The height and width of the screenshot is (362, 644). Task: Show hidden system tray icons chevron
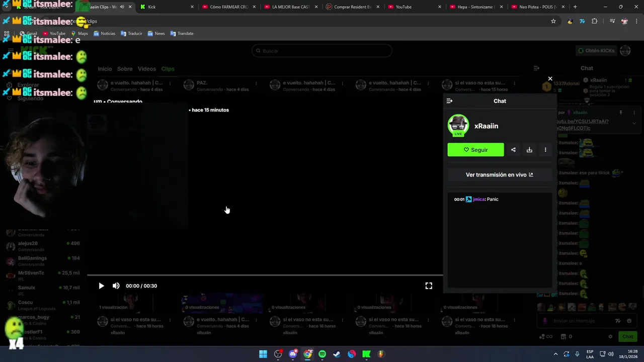(555, 354)
